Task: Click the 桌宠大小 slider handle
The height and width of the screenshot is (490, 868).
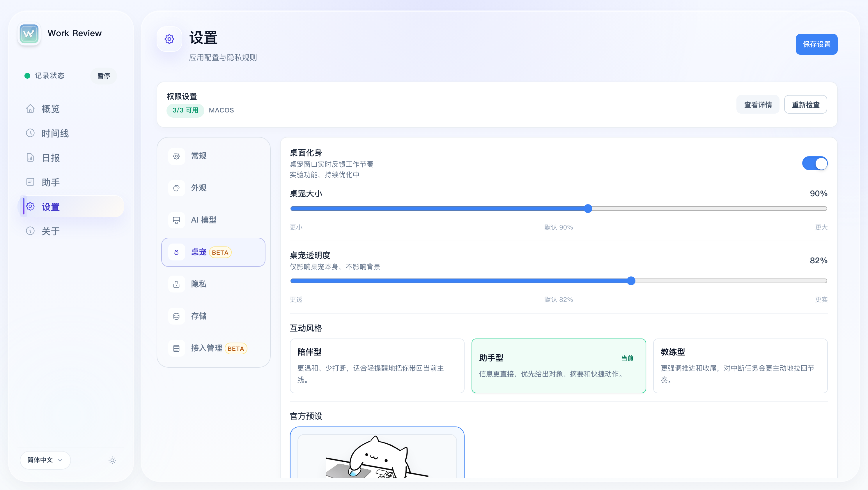Action: 588,208
